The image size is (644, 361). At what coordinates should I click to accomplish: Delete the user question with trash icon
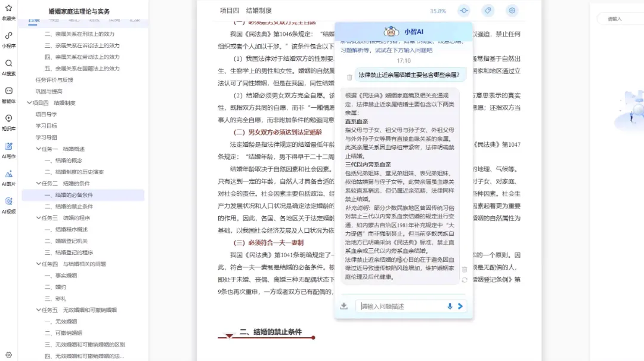coord(349,77)
